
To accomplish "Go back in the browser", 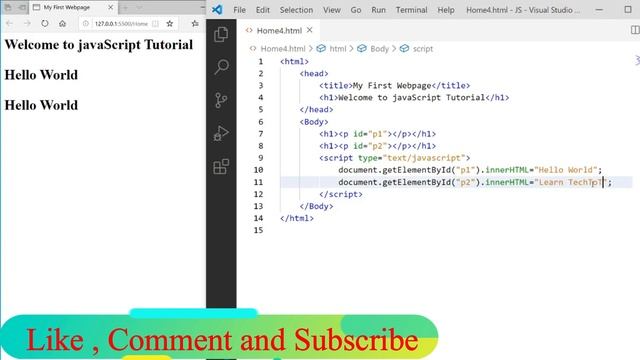I will click(x=9, y=24).
